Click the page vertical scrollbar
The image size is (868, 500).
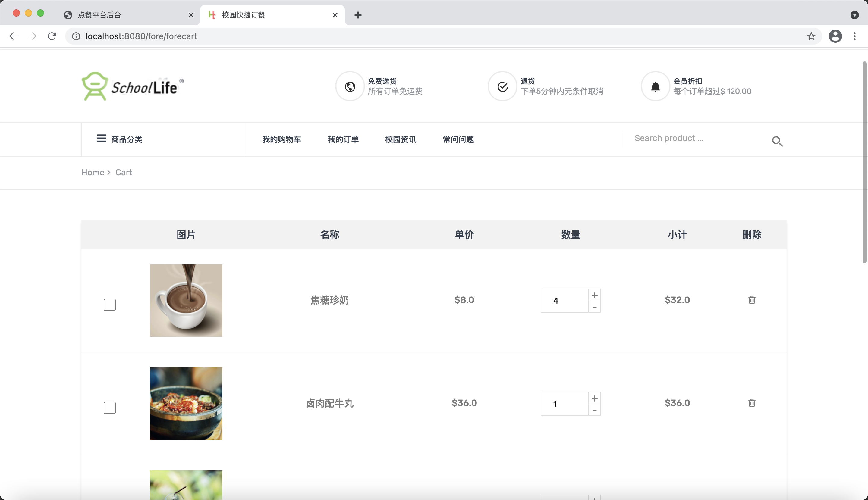[x=865, y=162]
